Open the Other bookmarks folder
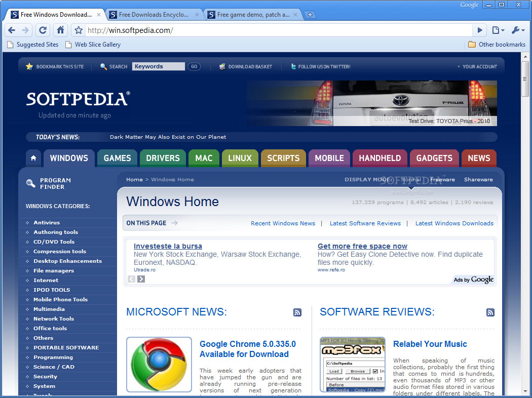The image size is (532, 398). [x=497, y=45]
